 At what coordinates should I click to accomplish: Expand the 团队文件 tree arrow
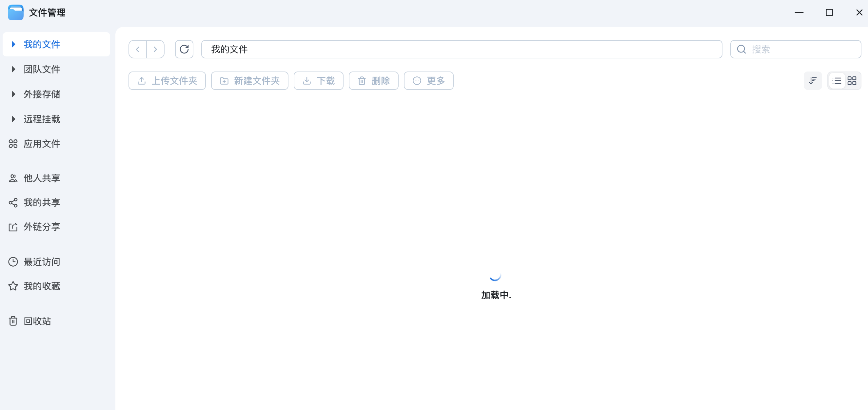(x=13, y=69)
